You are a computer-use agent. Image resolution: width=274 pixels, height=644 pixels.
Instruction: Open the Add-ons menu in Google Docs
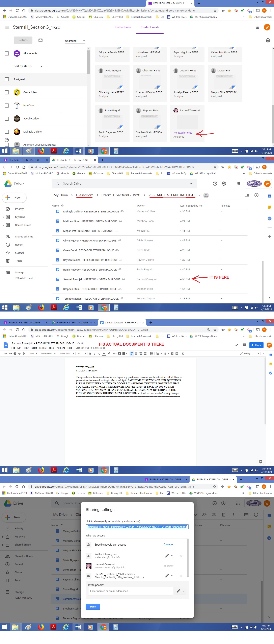click(x=61, y=348)
